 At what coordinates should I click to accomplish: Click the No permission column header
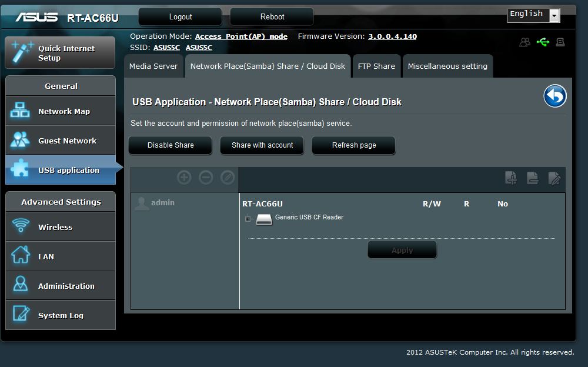click(503, 203)
